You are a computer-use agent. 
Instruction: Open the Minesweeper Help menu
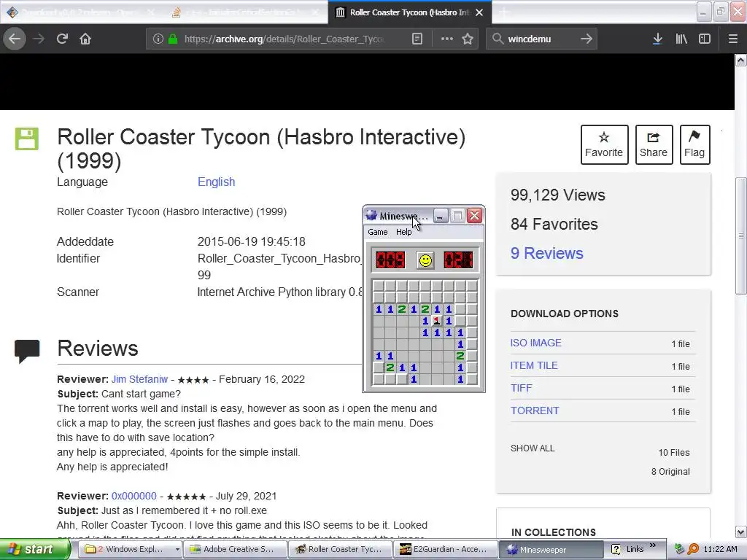tap(403, 232)
